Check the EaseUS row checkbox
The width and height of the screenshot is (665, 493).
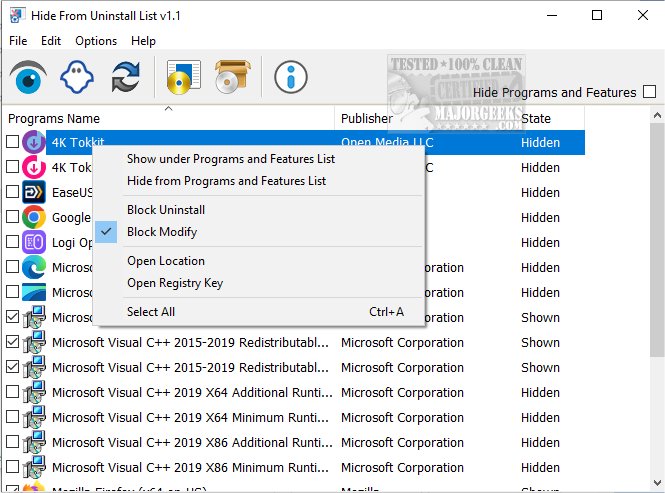pyautogui.click(x=13, y=192)
